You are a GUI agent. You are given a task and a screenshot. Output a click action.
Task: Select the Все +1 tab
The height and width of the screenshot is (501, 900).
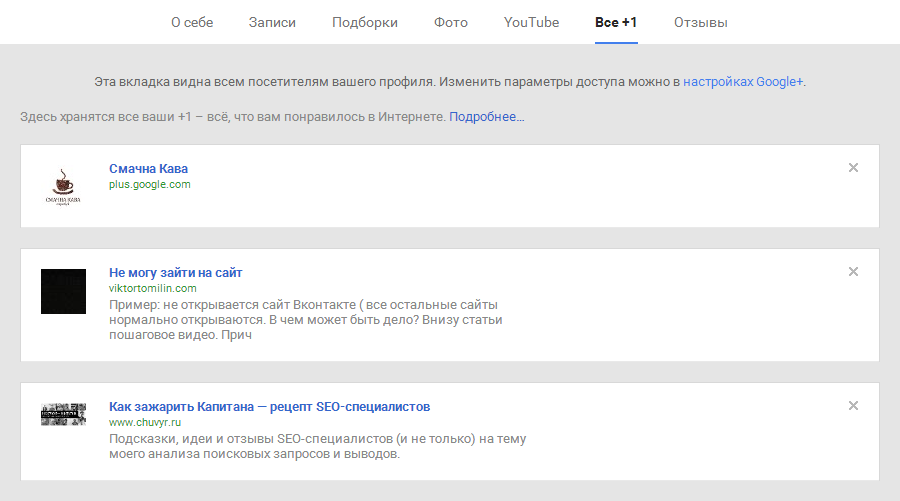(x=616, y=22)
